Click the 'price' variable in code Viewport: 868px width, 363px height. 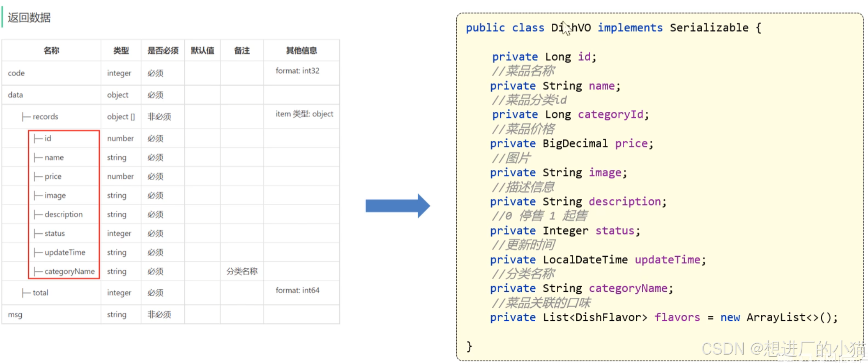pos(631,144)
